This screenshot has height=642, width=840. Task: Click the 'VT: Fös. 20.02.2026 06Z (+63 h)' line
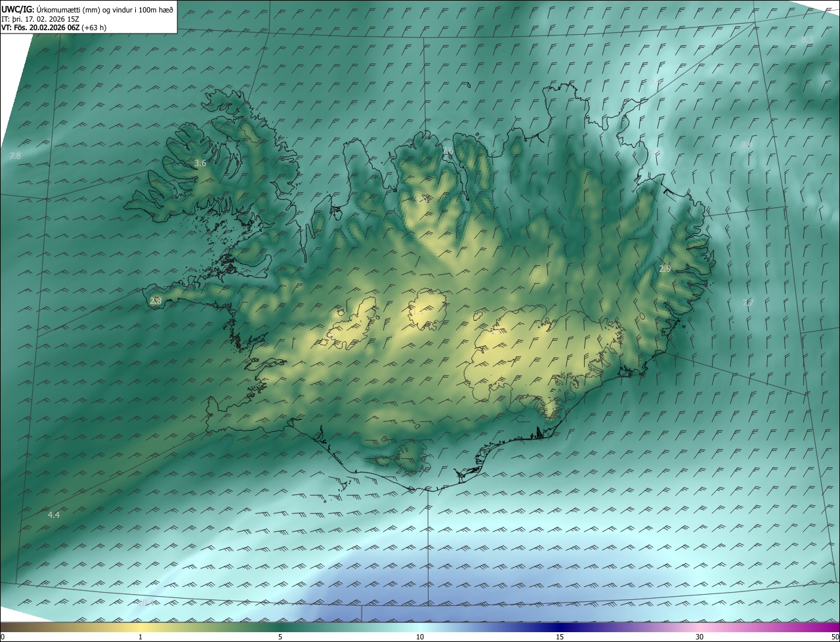click(x=54, y=27)
